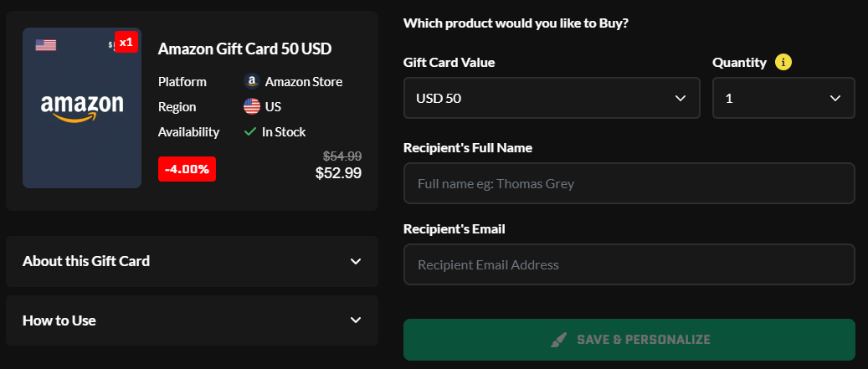Image resolution: width=868 pixels, height=369 pixels.
Task: Click the $52.99 discounted price
Action: pos(338,173)
